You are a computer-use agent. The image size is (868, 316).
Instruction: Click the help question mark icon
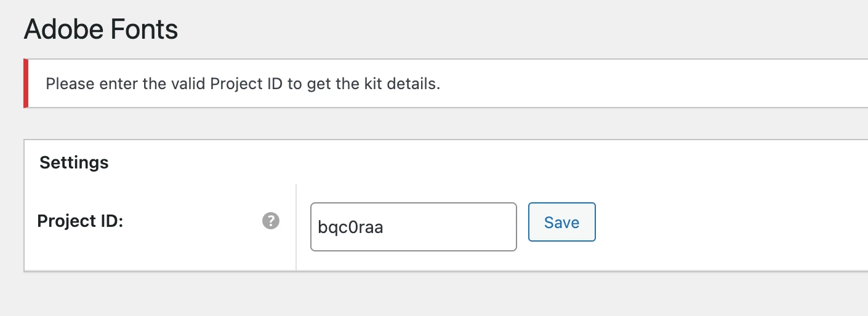click(271, 221)
